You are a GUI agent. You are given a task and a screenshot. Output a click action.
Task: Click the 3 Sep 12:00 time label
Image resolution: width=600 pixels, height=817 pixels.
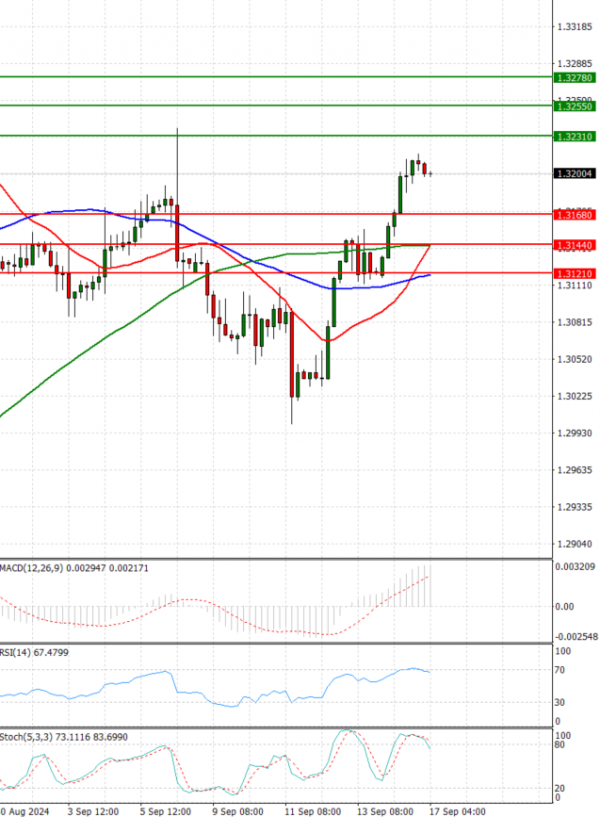[x=93, y=811]
